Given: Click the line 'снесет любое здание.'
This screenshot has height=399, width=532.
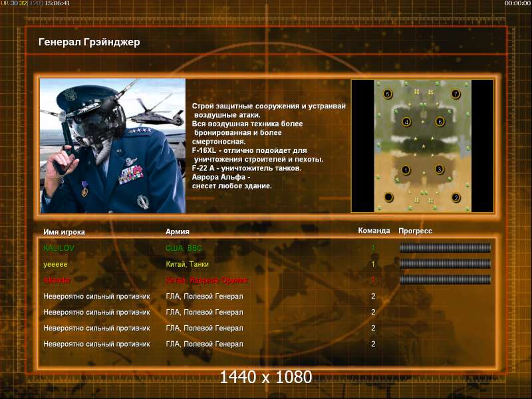Looking at the screenshot, I should click(x=231, y=186).
